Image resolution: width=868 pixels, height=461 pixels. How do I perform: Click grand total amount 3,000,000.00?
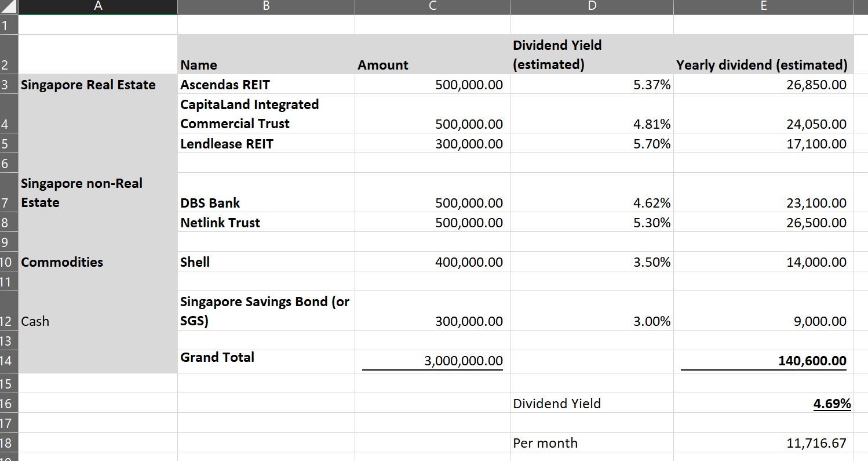click(x=432, y=361)
